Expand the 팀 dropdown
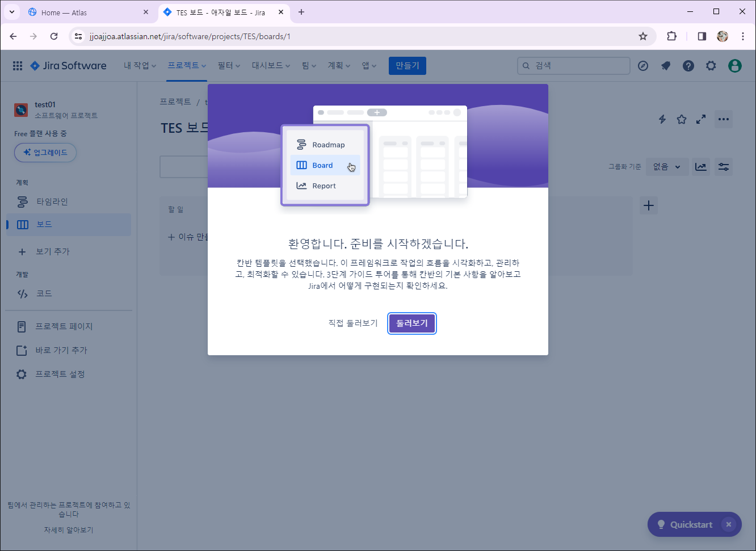 309,66
